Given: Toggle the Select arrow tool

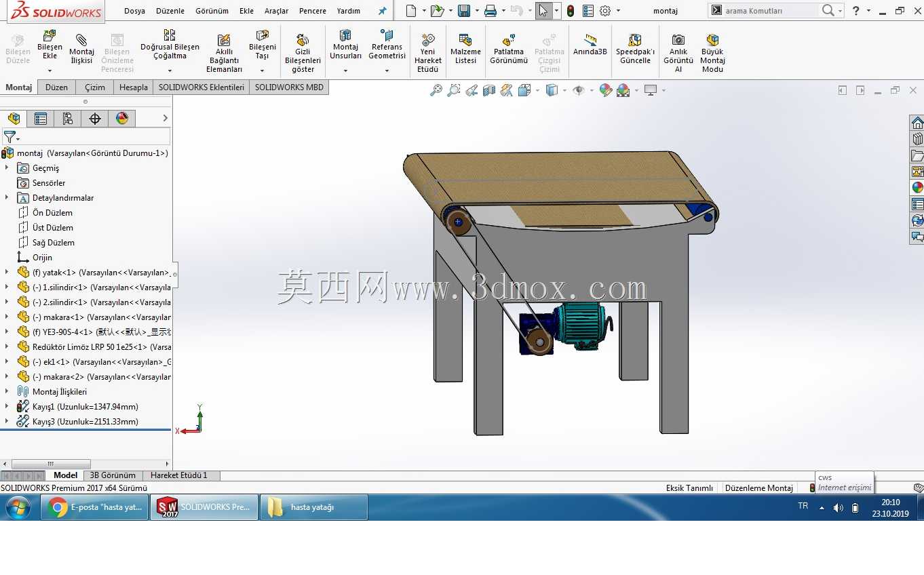Looking at the screenshot, I should click(543, 11).
